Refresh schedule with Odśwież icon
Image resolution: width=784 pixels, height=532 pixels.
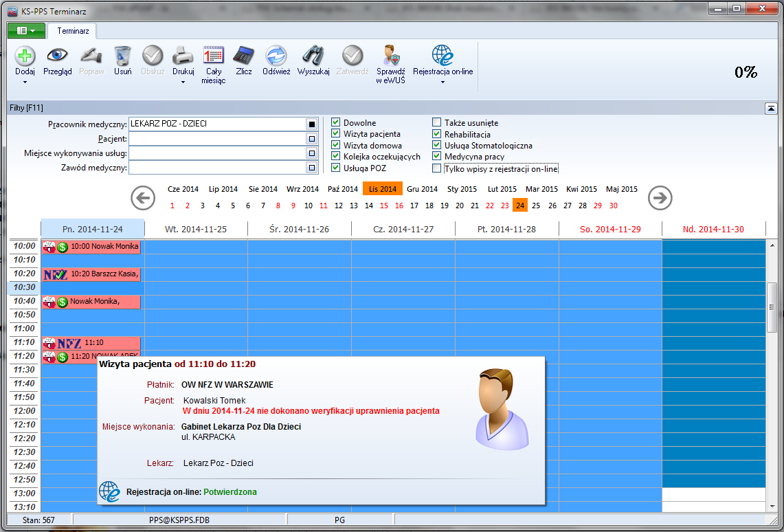tap(276, 56)
